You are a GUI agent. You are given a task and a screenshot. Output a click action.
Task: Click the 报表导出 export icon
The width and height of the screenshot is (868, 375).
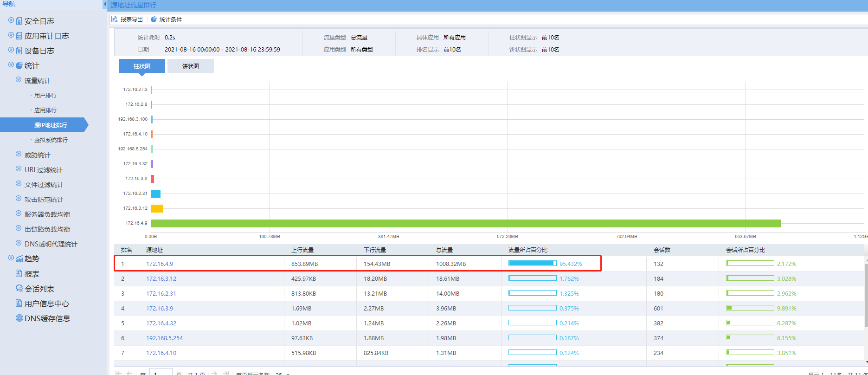pyautogui.click(x=114, y=19)
